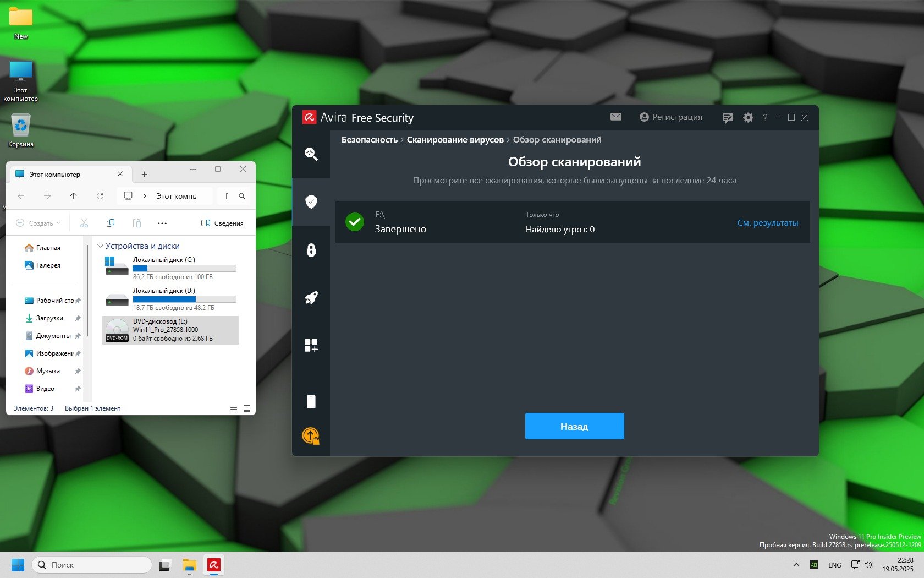This screenshot has height=578, width=924.
Task: Go to the Сканирование вирусов breadcrumb
Action: (455, 140)
